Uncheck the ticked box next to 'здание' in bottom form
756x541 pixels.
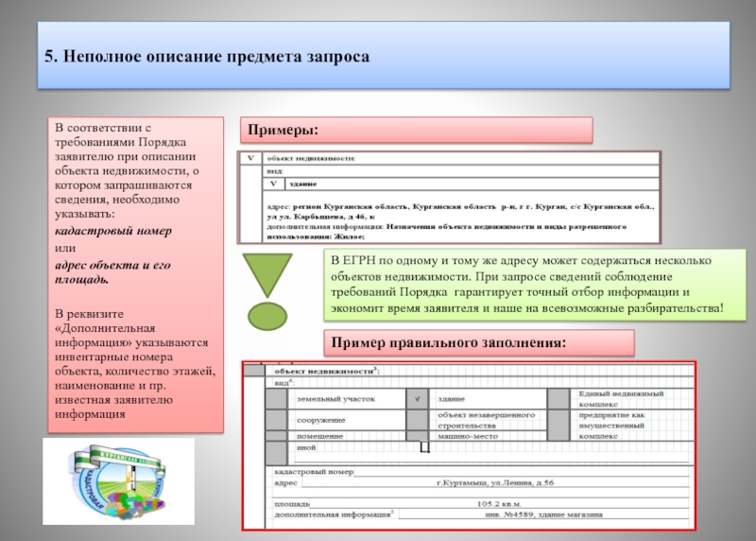tap(417, 399)
